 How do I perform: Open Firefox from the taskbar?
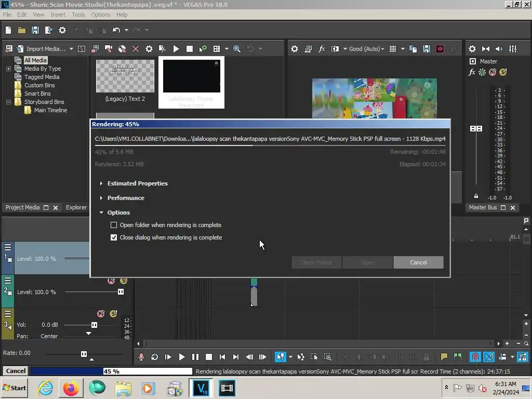[x=71, y=388]
